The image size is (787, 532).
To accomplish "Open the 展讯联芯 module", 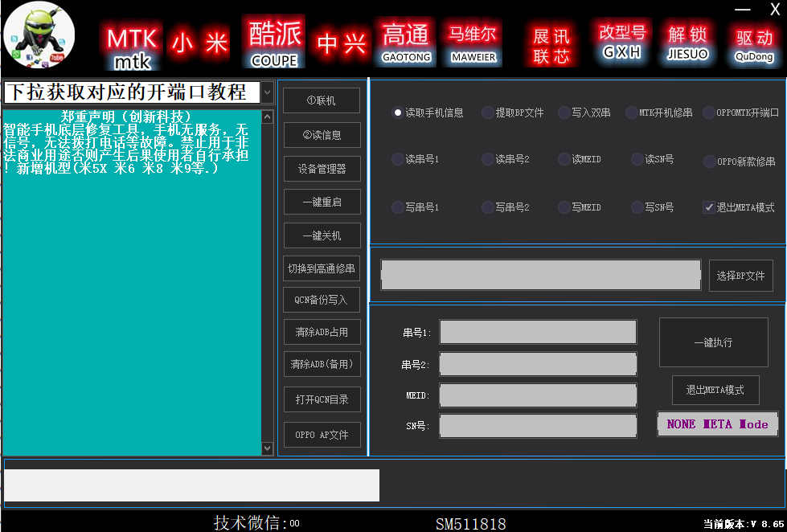I will [x=551, y=46].
